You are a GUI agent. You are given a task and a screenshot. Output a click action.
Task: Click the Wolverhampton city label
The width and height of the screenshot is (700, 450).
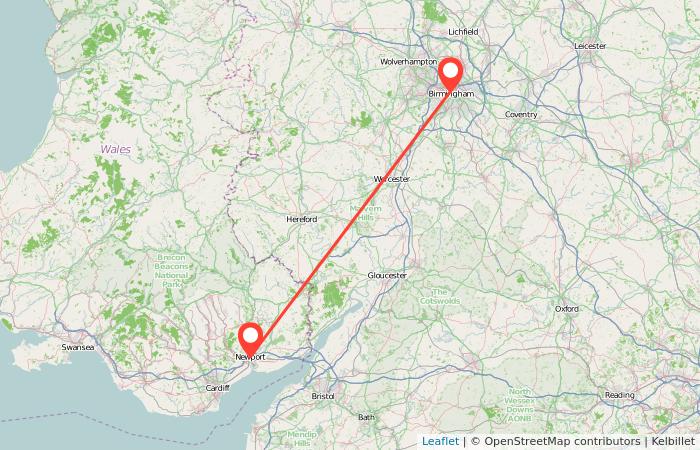click(x=408, y=62)
